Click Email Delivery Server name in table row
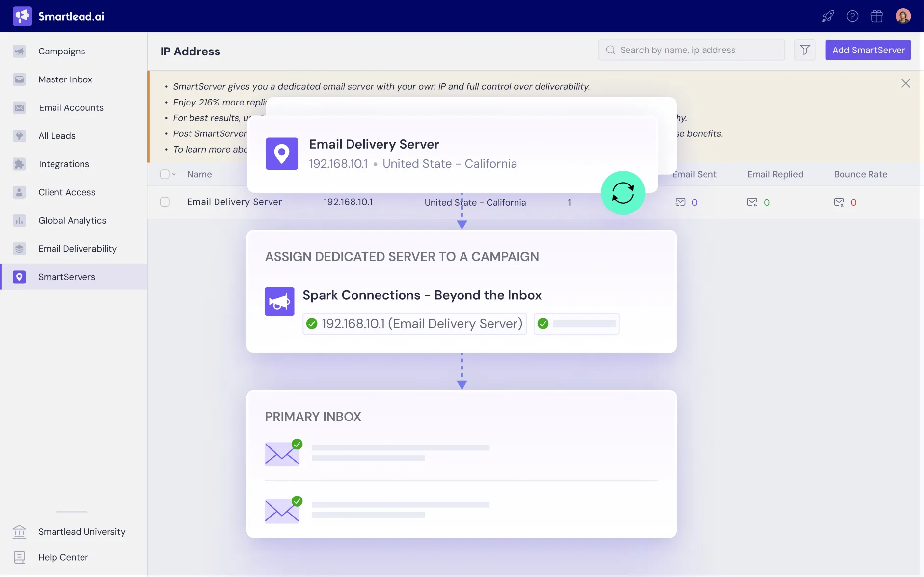This screenshot has width=924, height=577. pos(235,202)
